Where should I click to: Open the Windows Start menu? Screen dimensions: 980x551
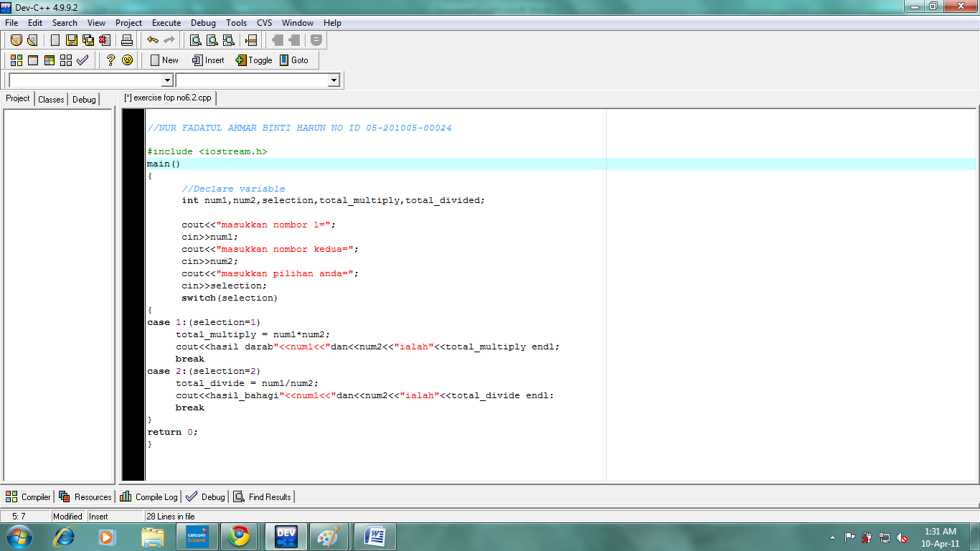coord(19,537)
